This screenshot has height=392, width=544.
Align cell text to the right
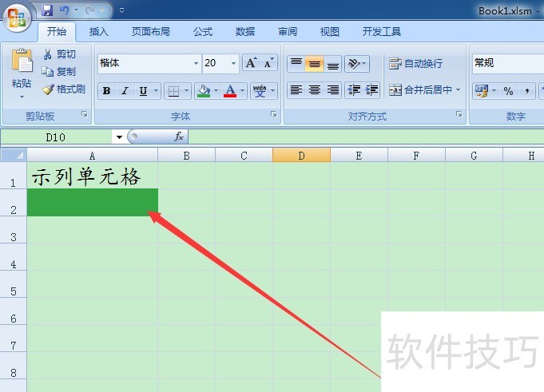333,90
